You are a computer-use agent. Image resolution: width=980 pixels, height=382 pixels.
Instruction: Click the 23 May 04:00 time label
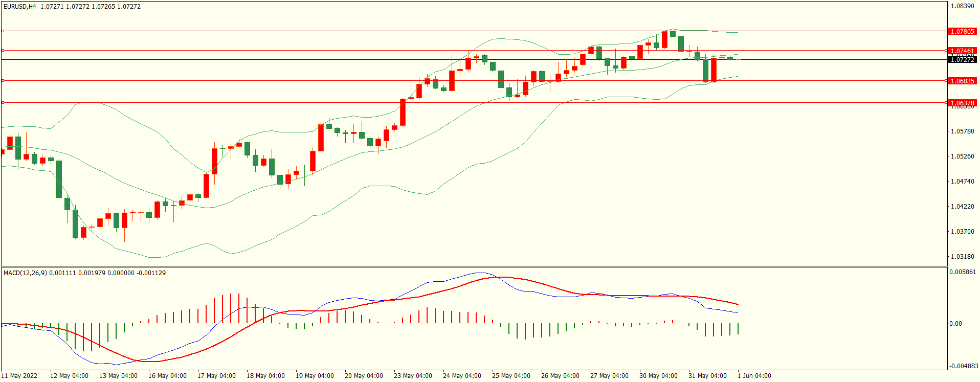coord(413,376)
